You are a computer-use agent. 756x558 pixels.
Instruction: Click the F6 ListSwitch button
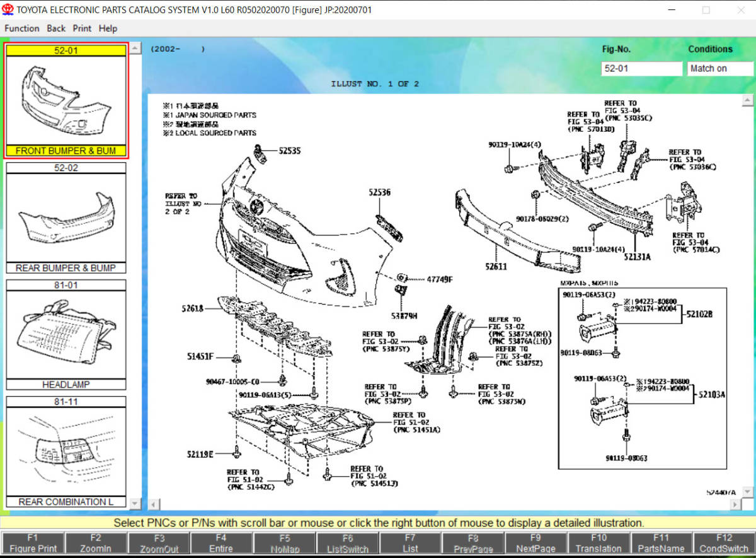[x=347, y=543]
